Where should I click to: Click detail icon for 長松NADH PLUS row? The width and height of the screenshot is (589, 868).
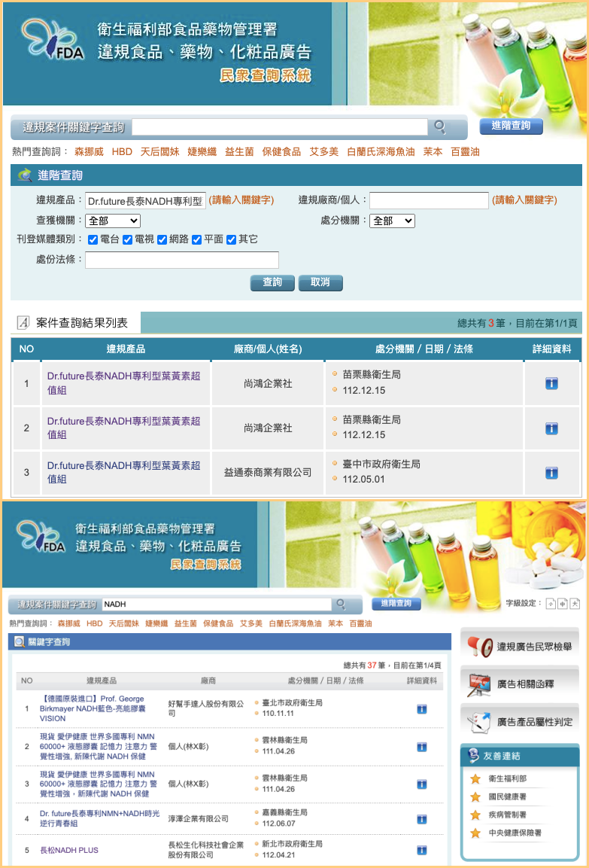point(422,850)
